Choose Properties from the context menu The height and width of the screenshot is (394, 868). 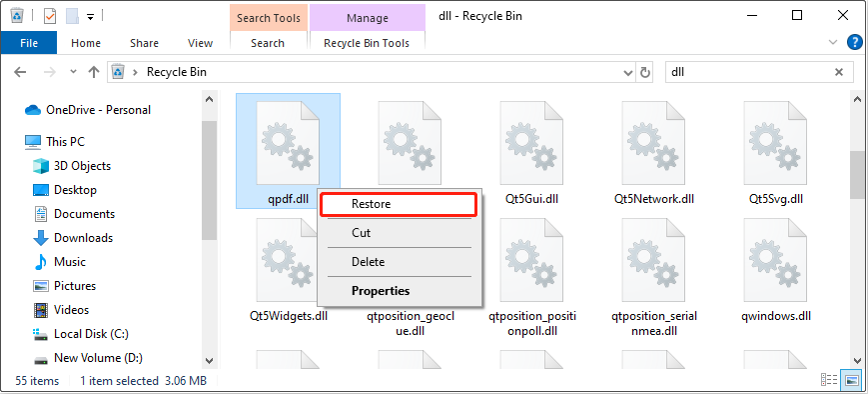(x=399, y=290)
